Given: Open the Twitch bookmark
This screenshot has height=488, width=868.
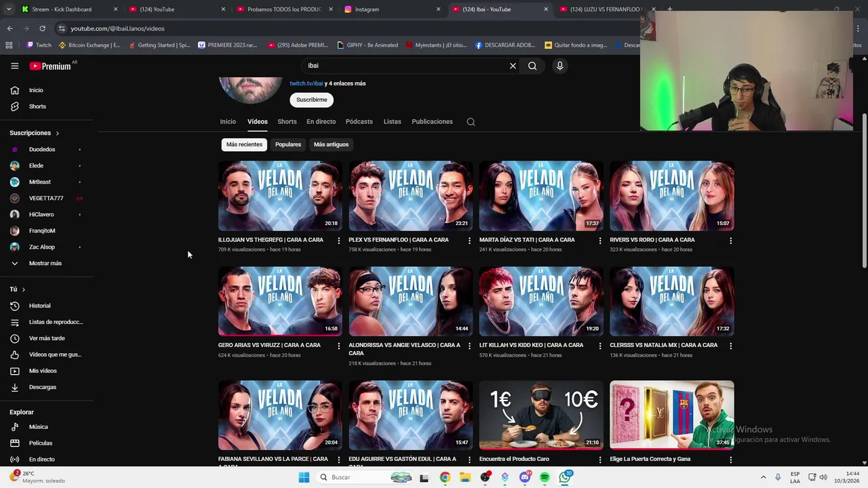Looking at the screenshot, I should pyautogui.click(x=39, y=45).
